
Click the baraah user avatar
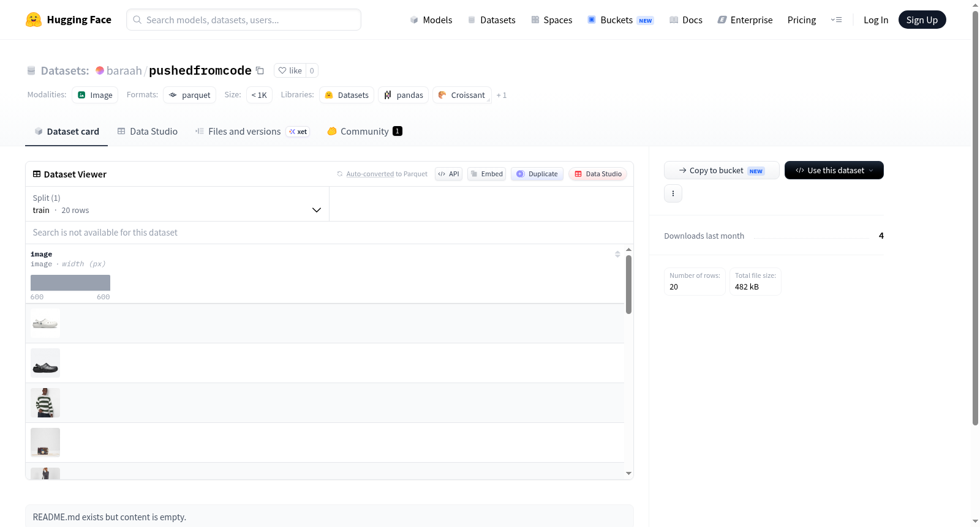(100, 70)
